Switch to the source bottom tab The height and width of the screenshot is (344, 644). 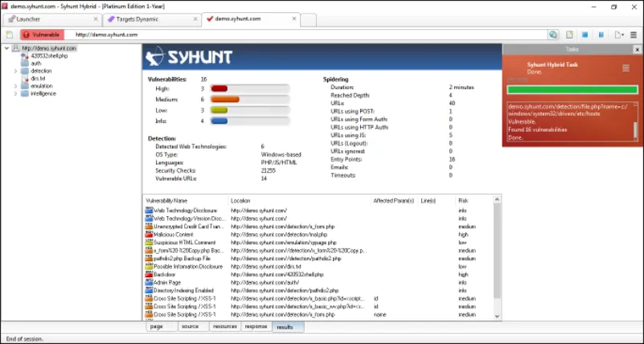(x=194, y=327)
